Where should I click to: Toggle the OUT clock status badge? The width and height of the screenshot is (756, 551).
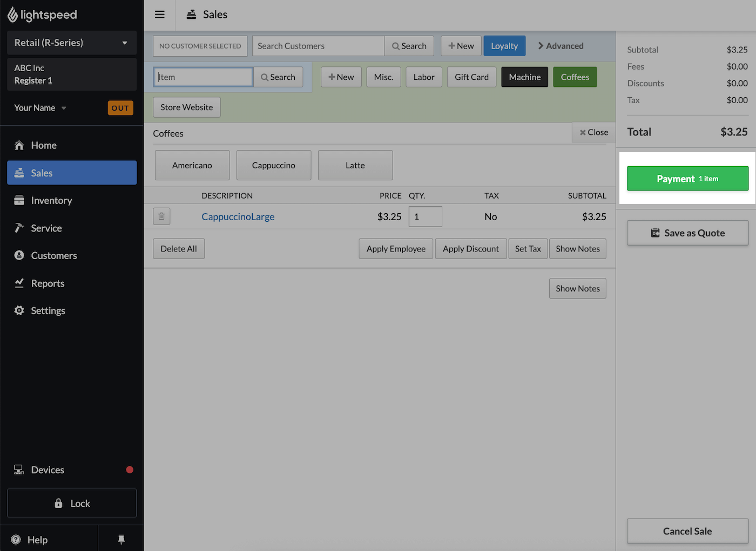click(x=120, y=108)
